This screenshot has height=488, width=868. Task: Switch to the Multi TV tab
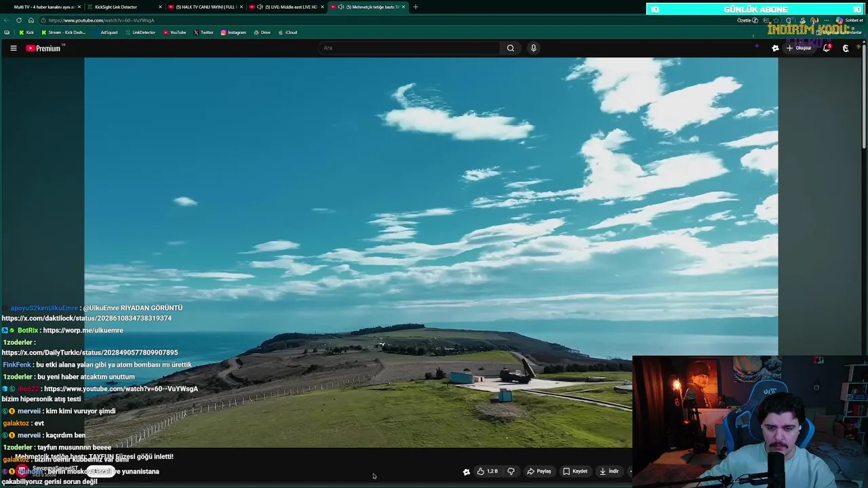point(43,7)
